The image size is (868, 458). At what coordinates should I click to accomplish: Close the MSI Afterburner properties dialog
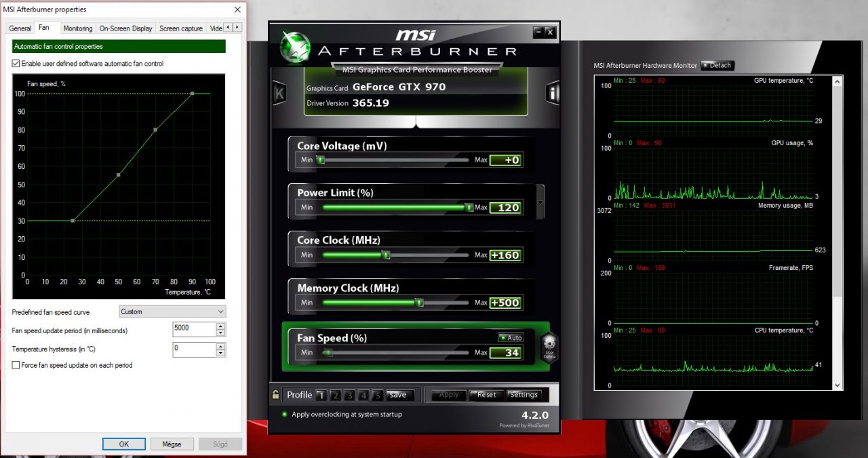237,9
